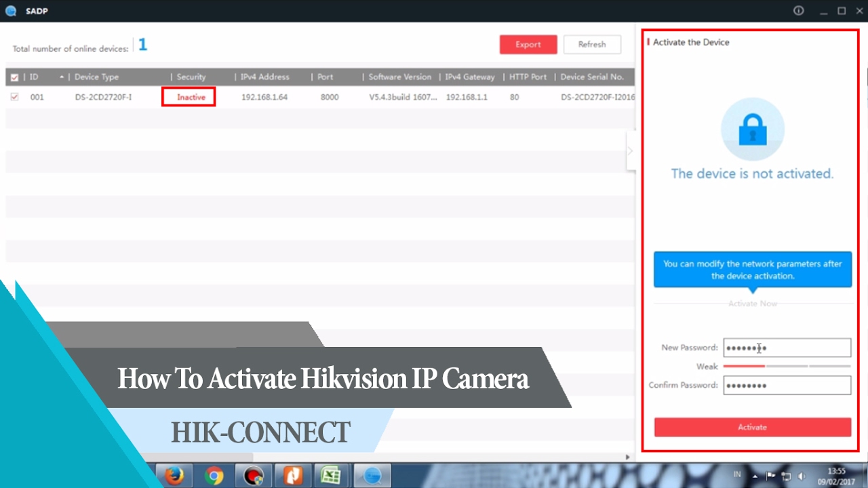The height and width of the screenshot is (488, 868).
Task: Click the red Export button
Action: click(x=528, y=45)
